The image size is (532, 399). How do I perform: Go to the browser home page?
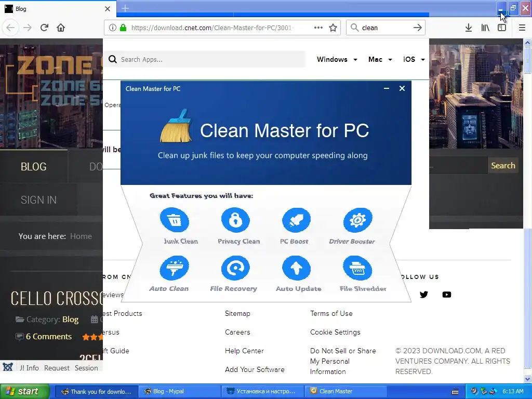click(61, 28)
